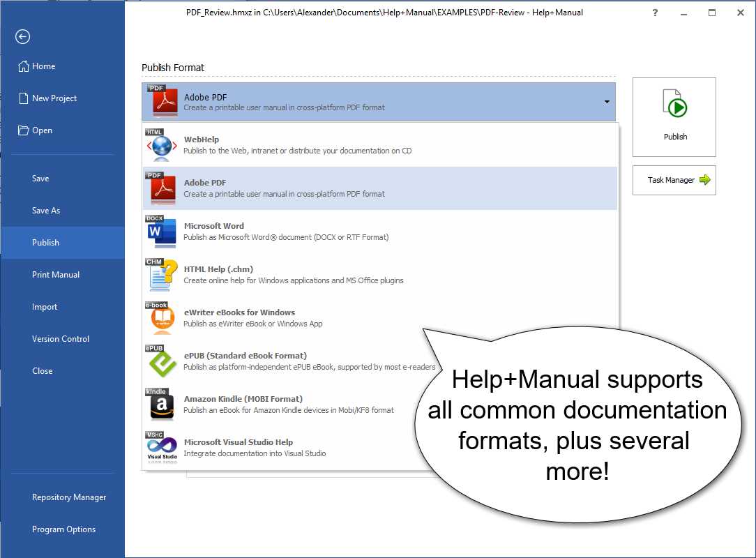Click the Microsoft Word DOCX icon
This screenshot has width=756, height=558.
162,232
